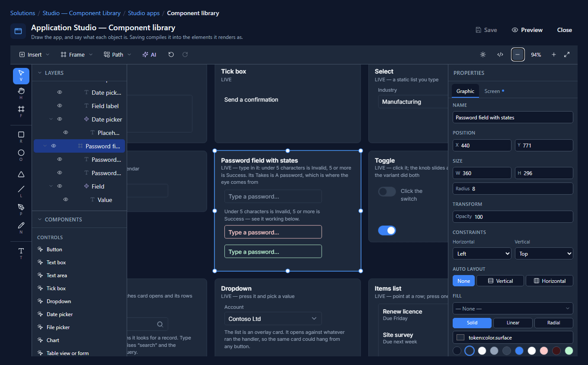Open the Contoso Ltd account dropdown

[x=273, y=319]
